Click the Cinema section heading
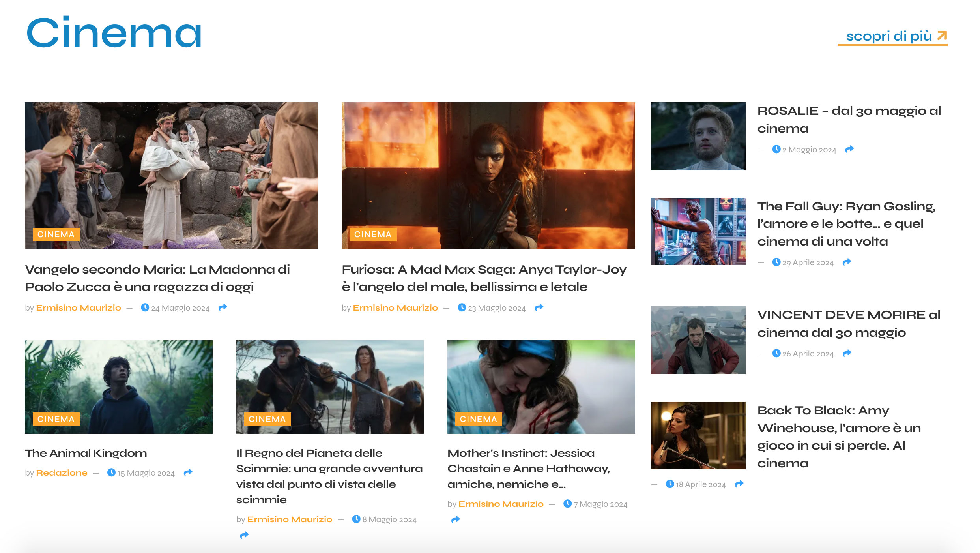The width and height of the screenshot is (980, 553). coord(114,34)
